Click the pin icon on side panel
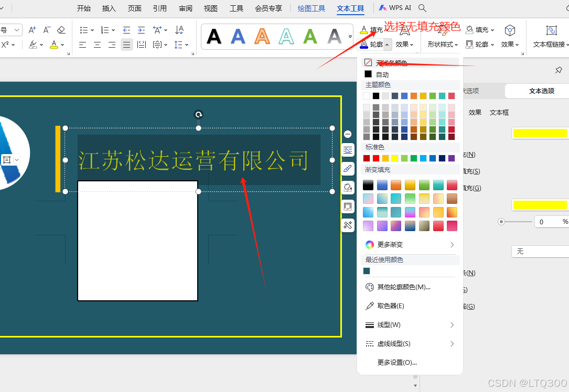Image resolution: width=569 pixels, height=392 pixels. pyautogui.click(x=559, y=70)
